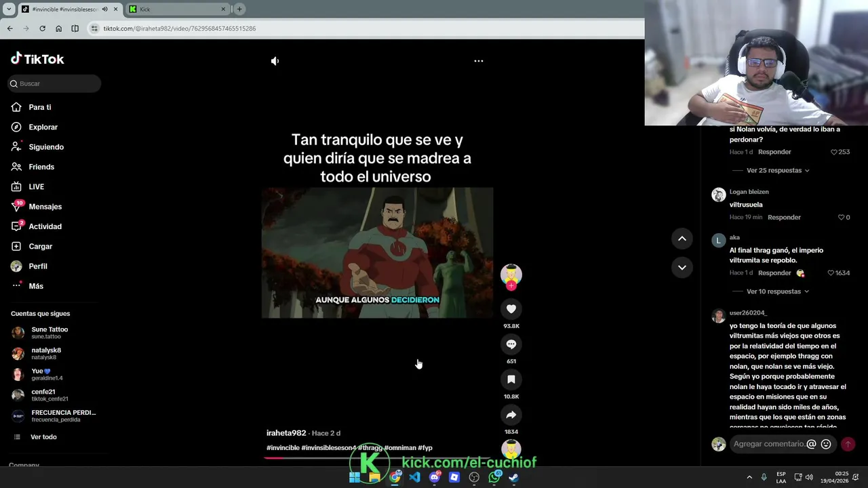
Task: Like the comment with 253 likes
Action: (834, 152)
